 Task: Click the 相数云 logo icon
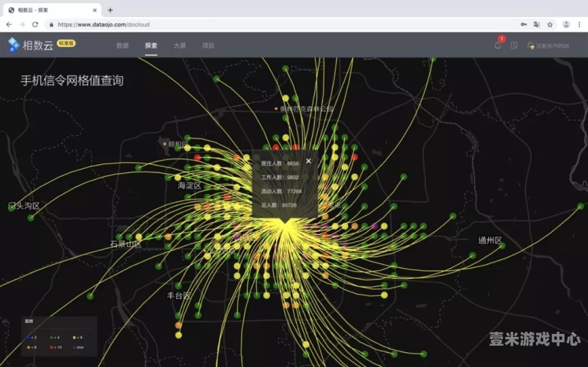13,45
